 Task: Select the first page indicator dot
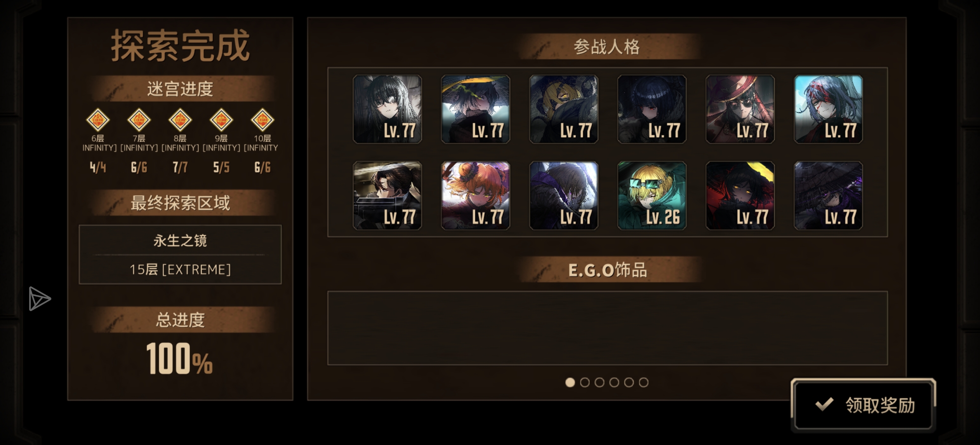tap(570, 382)
